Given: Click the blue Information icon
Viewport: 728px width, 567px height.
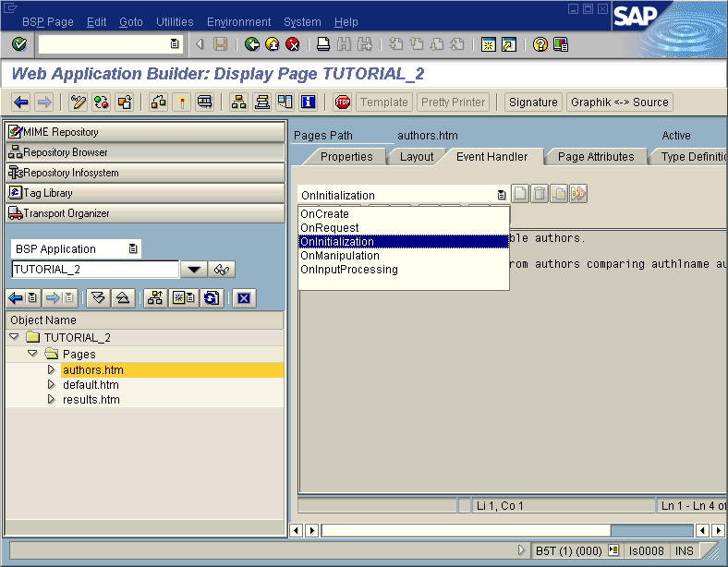Looking at the screenshot, I should 309,103.
